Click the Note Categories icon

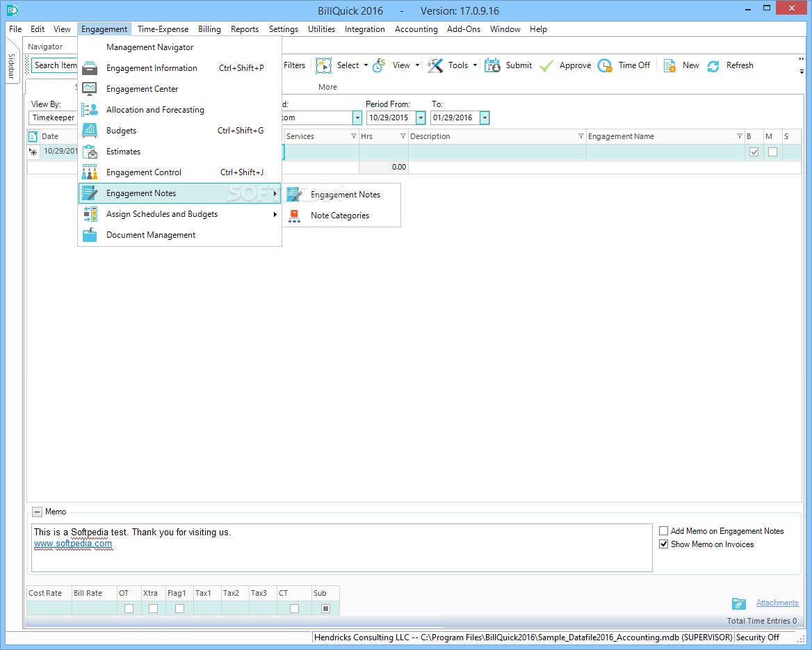pyautogui.click(x=294, y=216)
